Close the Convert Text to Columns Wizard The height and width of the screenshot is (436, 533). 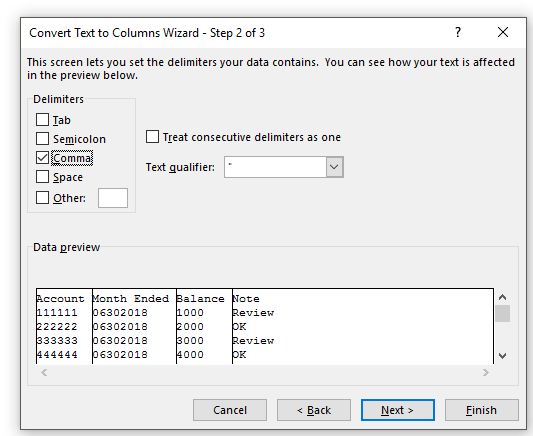pyautogui.click(x=503, y=33)
